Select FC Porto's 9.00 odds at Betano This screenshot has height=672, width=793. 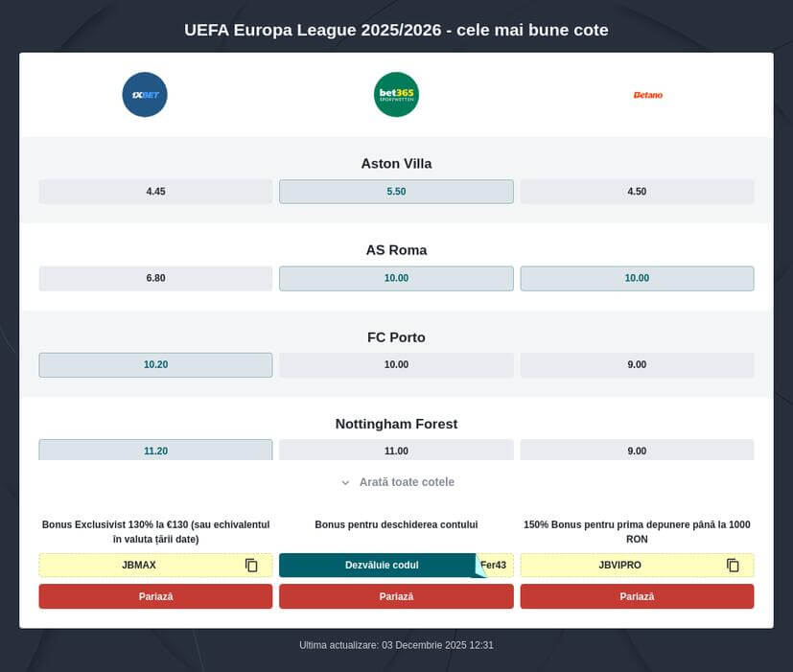click(x=637, y=364)
